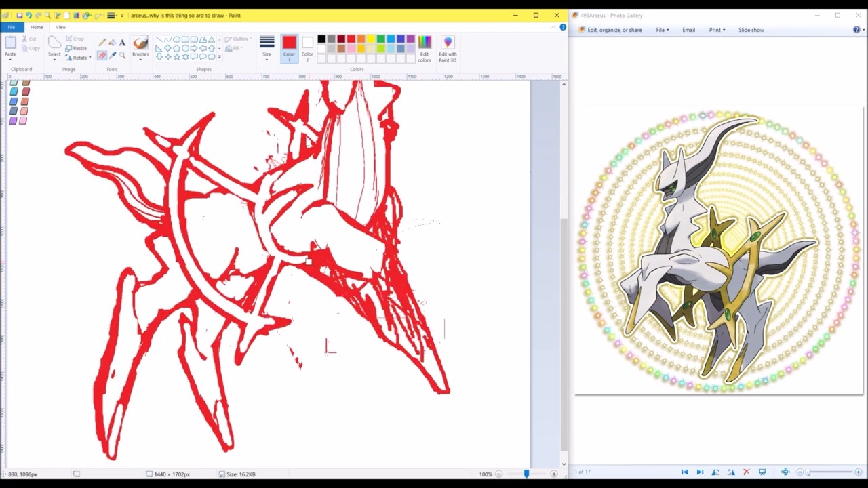The height and width of the screenshot is (488, 868).
Task: Pick the black color swatch
Action: pyautogui.click(x=321, y=39)
